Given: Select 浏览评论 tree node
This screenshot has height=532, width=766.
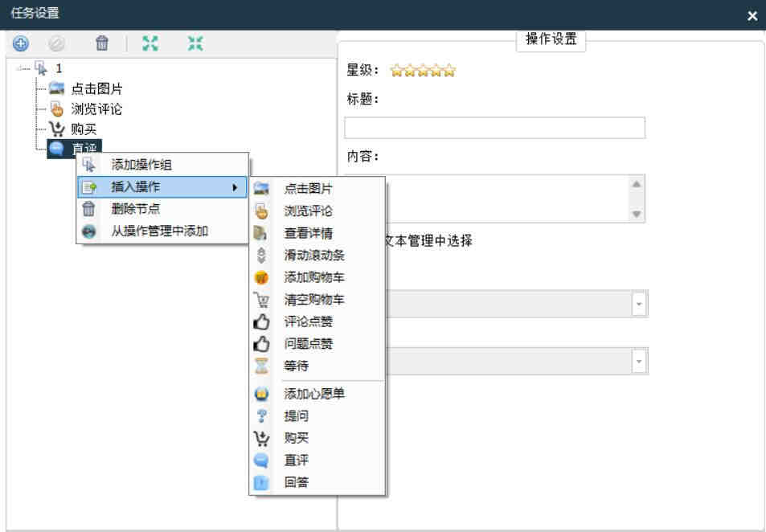Looking at the screenshot, I should point(96,109).
